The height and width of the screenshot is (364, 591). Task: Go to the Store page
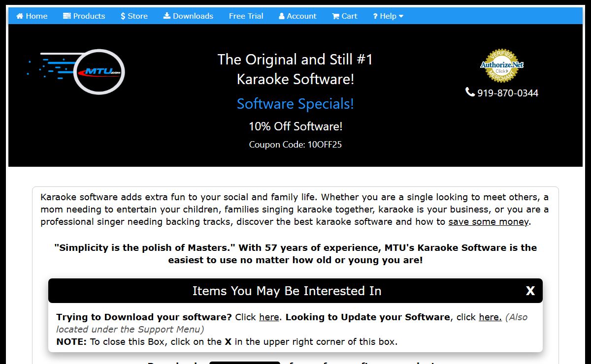(134, 16)
